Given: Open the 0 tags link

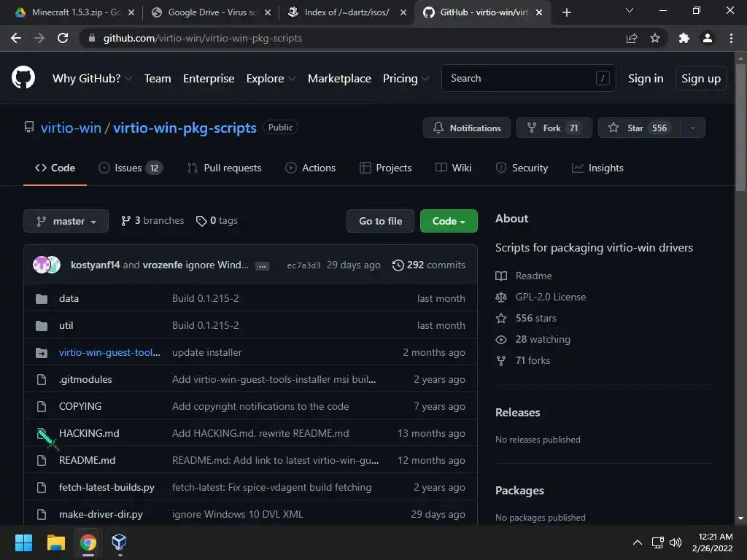Looking at the screenshot, I should tap(217, 221).
